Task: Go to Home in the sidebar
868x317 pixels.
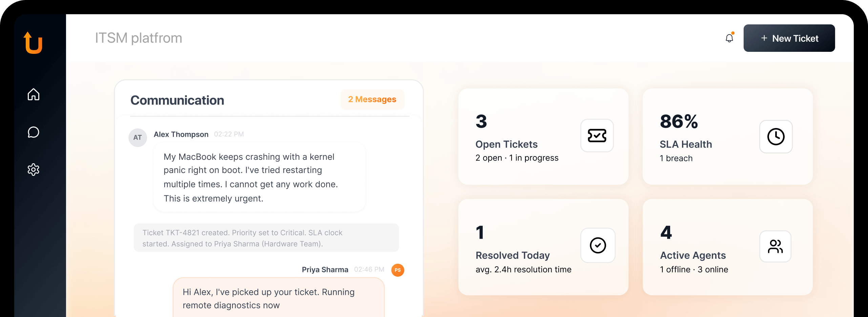Action: pyautogui.click(x=34, y=94)
